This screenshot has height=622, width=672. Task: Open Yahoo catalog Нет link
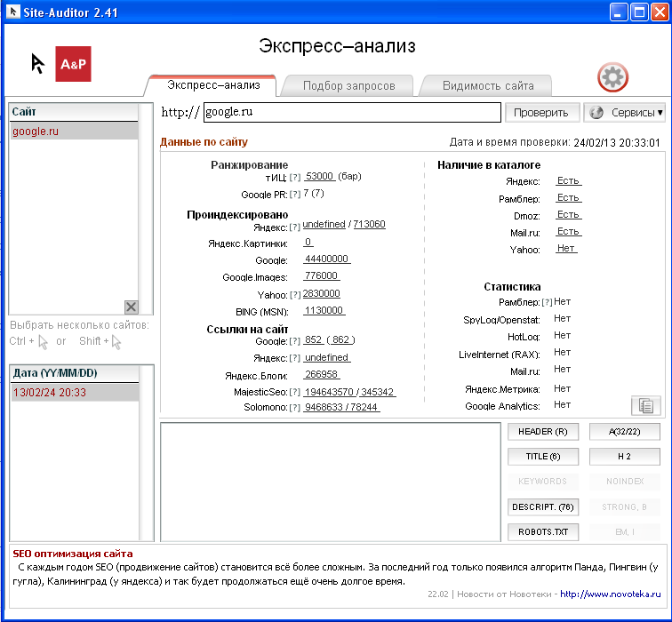click(x=565, y=248)
